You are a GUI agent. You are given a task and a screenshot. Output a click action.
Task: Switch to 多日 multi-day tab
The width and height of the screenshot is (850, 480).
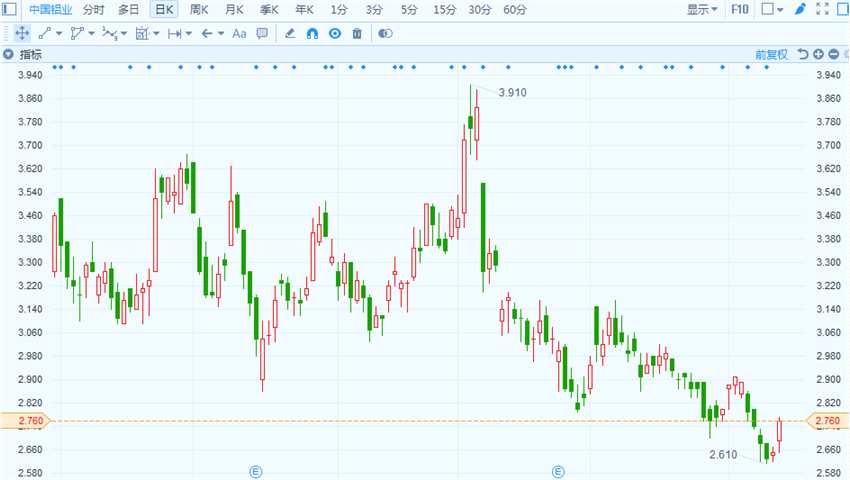coord(128,9)
